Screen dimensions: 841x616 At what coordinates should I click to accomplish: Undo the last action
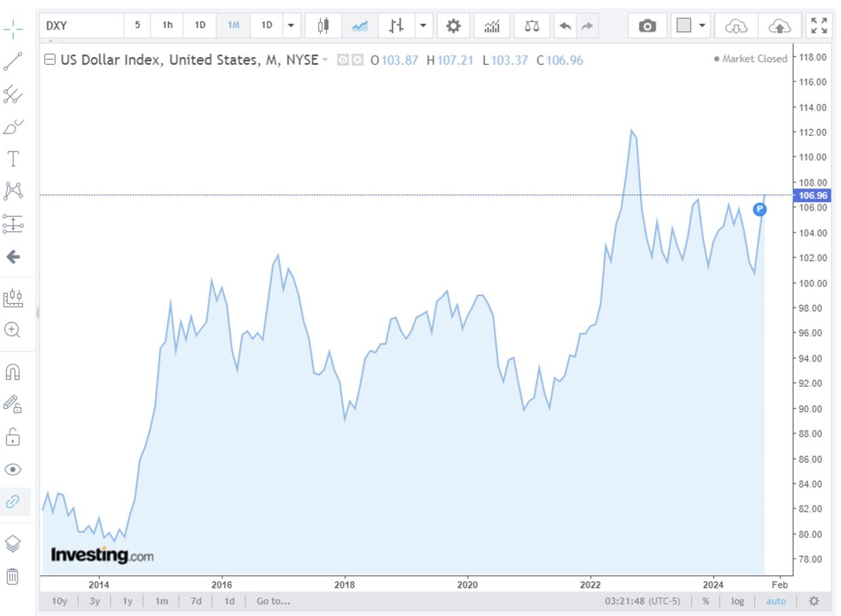pyautogui.click(x=565, y=26)
